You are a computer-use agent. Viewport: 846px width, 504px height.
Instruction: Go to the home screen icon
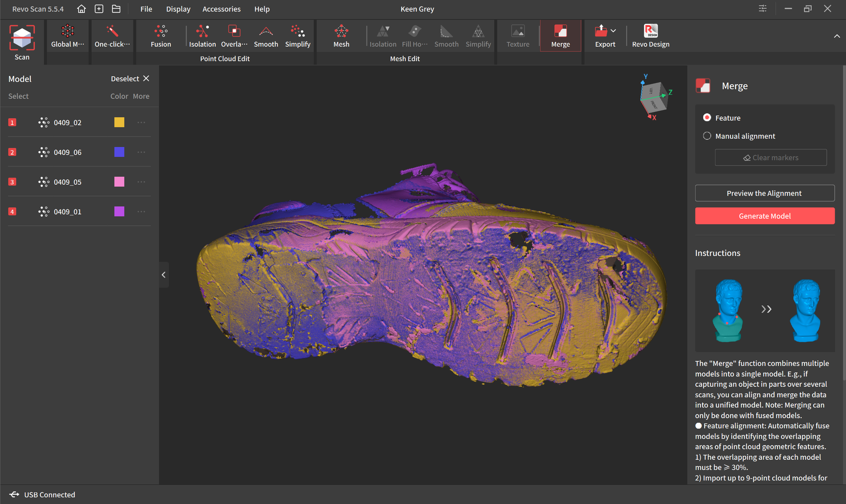click(81, 9)
